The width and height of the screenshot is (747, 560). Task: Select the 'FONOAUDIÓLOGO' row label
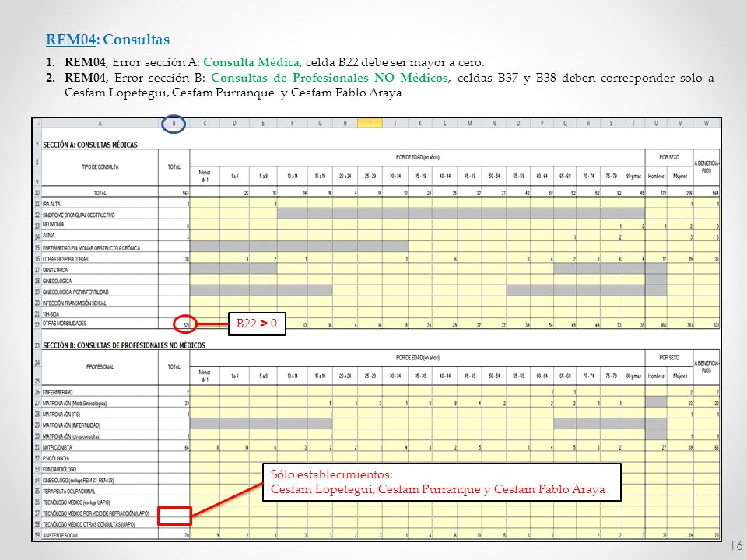[59, 469]
